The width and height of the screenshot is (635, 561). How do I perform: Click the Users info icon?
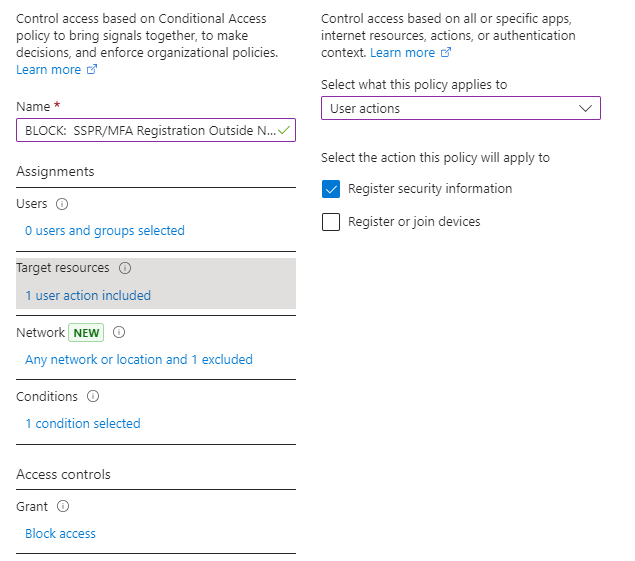coord(62,204)
